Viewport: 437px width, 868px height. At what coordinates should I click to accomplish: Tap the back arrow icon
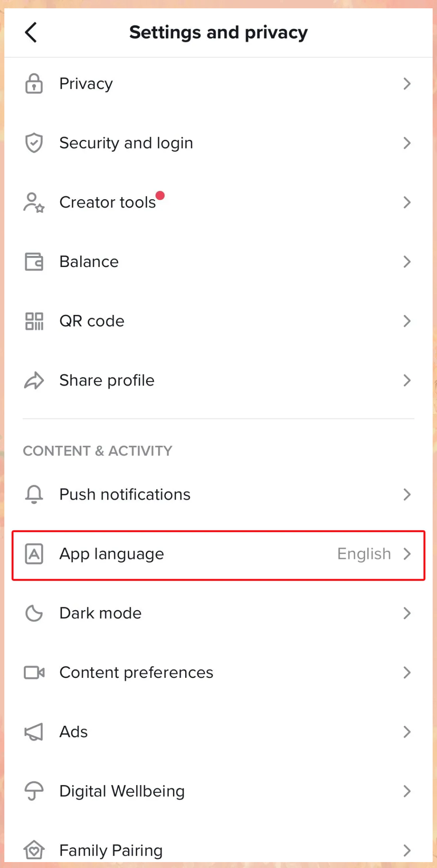pyautogui.click(x=31, y=32)
